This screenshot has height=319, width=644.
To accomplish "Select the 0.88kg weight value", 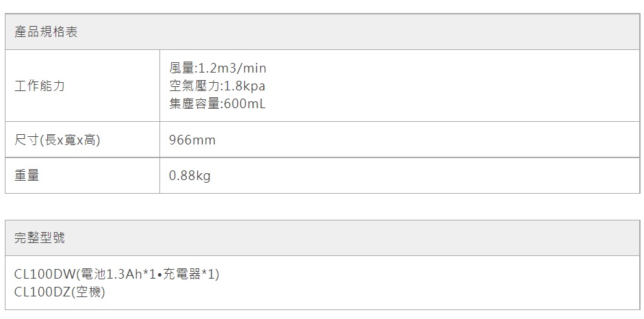I will click(190, 176).
